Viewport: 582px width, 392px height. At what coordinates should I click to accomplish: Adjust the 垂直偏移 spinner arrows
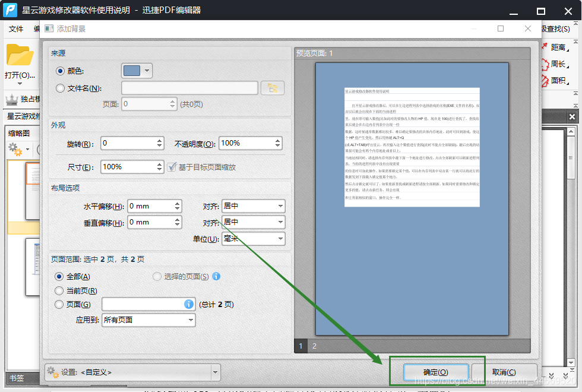pyautogui.click(x=178, y=222)
